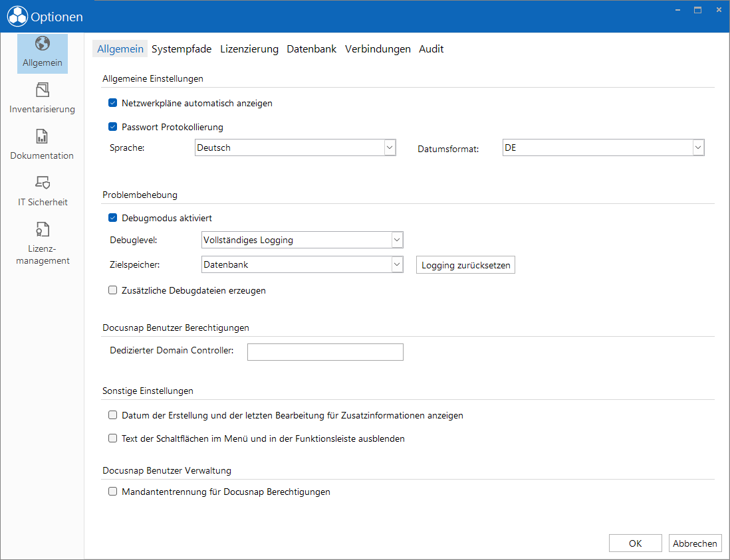Minimize the Optionen window
Image resolution: width=730 pixels, height=560 pixels.
pos(678,10)
